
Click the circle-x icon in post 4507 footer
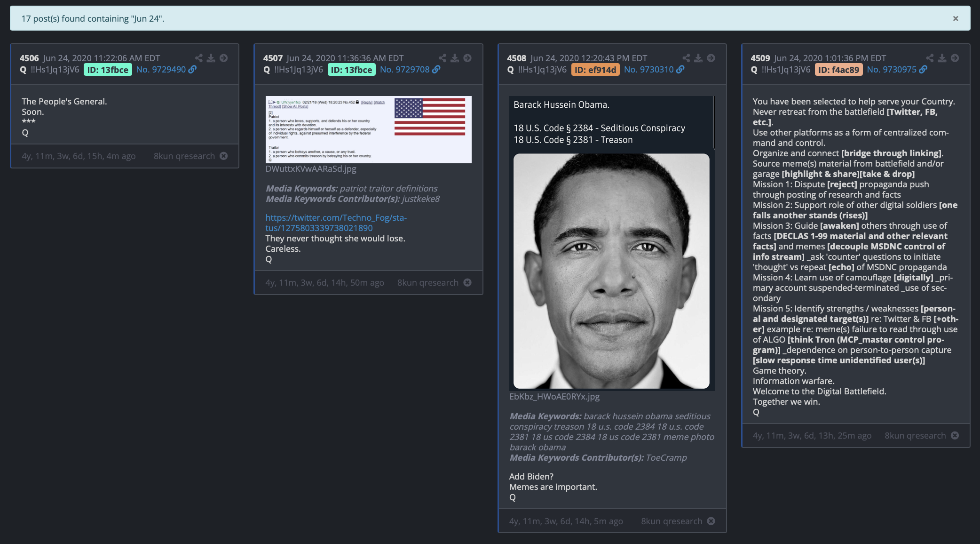[x=467, y=282]
